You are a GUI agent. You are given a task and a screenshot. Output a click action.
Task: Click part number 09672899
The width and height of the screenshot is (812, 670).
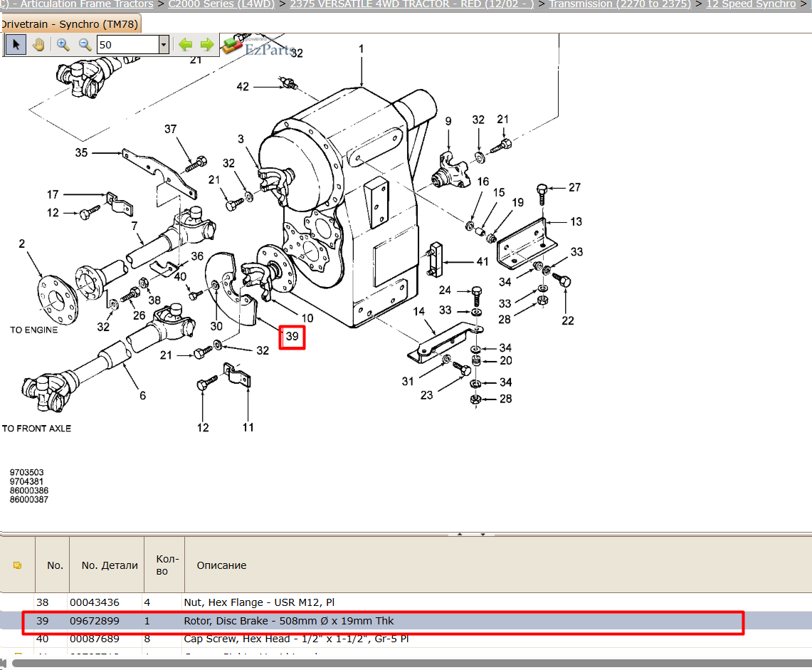pyautogui.click(x=94, y=621)
